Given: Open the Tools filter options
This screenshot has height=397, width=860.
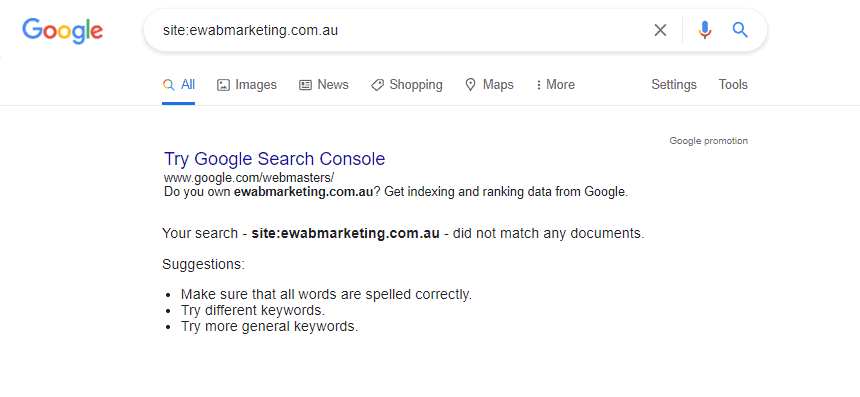Looking at the screenshot, I should click(x=733, y=85).
